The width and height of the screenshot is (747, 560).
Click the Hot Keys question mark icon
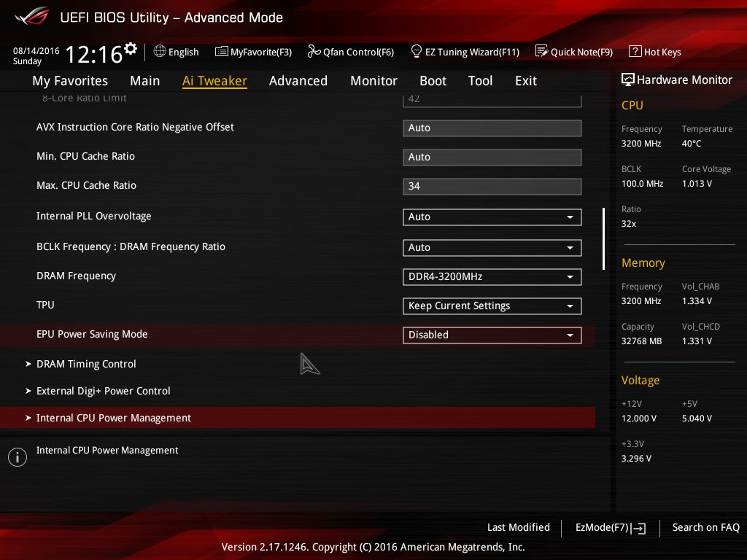click(x=635, y=51)
